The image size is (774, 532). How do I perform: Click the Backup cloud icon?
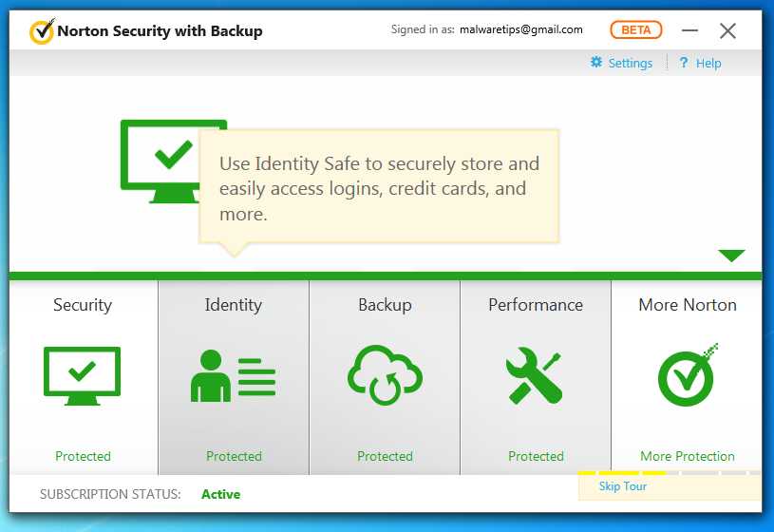coord(385,373)
